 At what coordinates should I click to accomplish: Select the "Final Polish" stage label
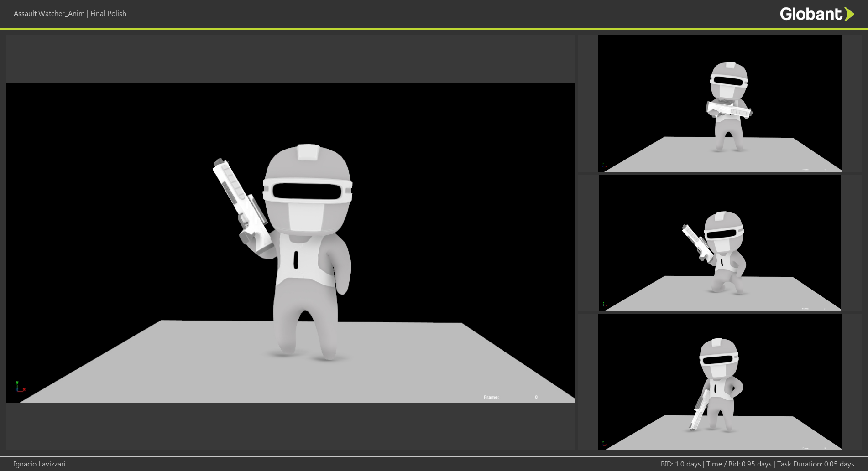tap(108, 14)
